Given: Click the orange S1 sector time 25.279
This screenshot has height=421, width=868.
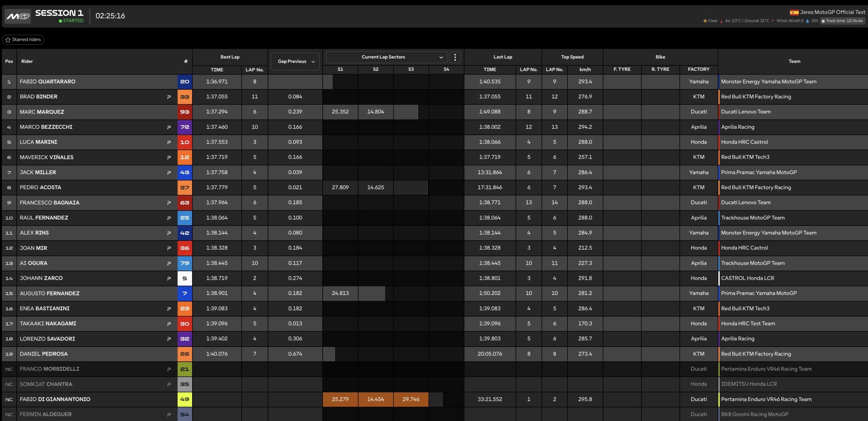Looking at the screenshot, I should [x=340, y=399].
